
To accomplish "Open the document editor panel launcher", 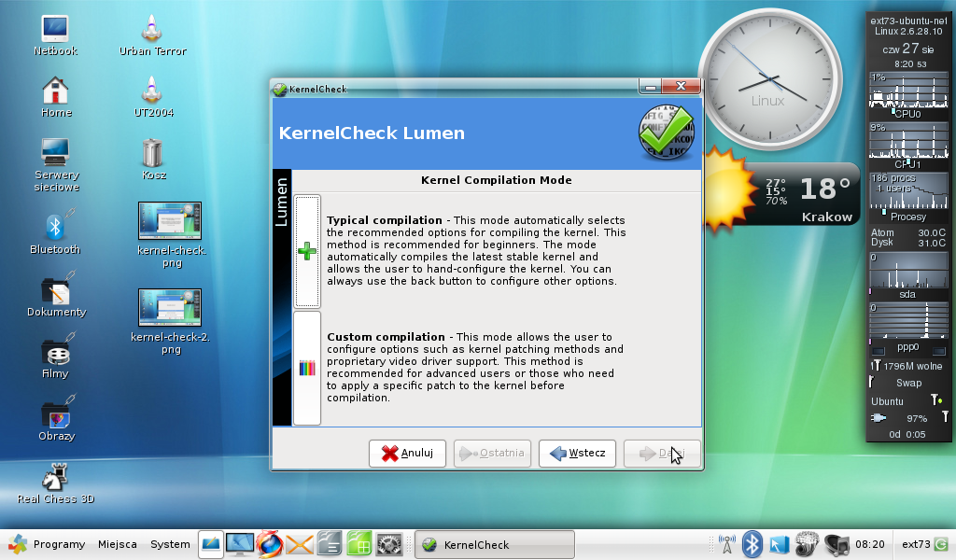I will click(x=330, y=544).
